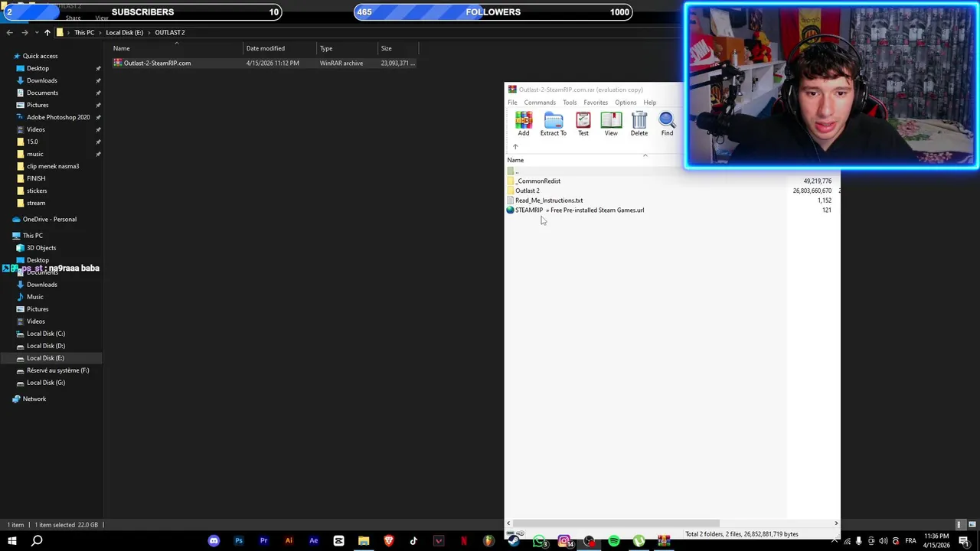Click the WinRAR Find icon

click(x=667, y=124)
